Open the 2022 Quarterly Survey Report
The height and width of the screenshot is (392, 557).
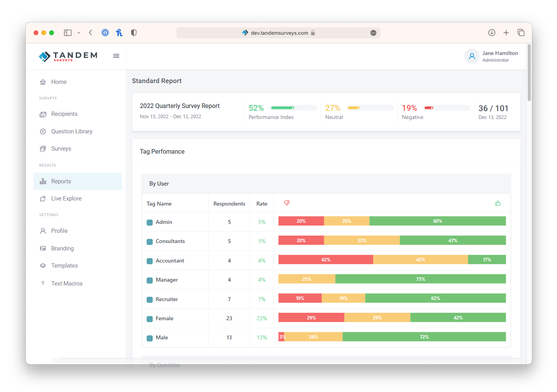click(180, 106)
